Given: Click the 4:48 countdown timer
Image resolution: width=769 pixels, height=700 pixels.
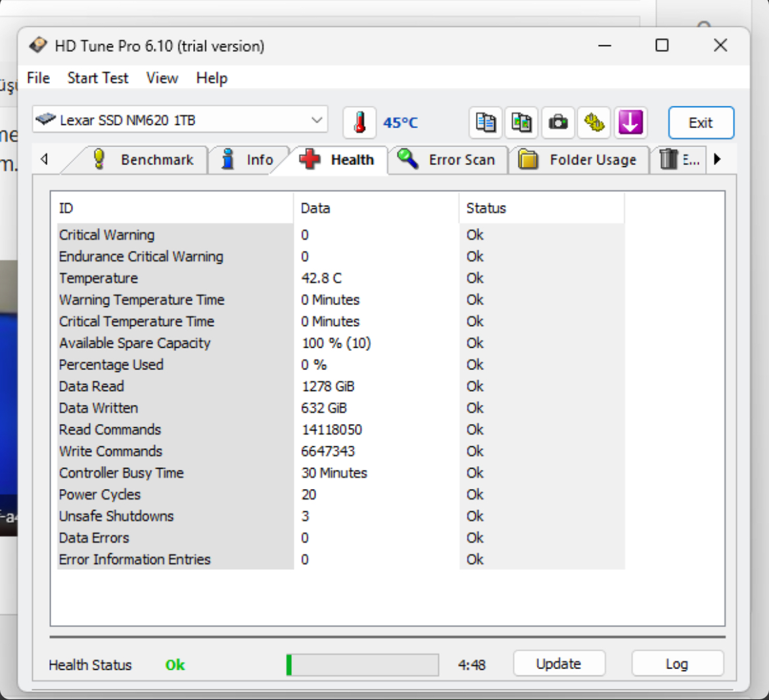Looking at the screenshot, I should point(472,665).
